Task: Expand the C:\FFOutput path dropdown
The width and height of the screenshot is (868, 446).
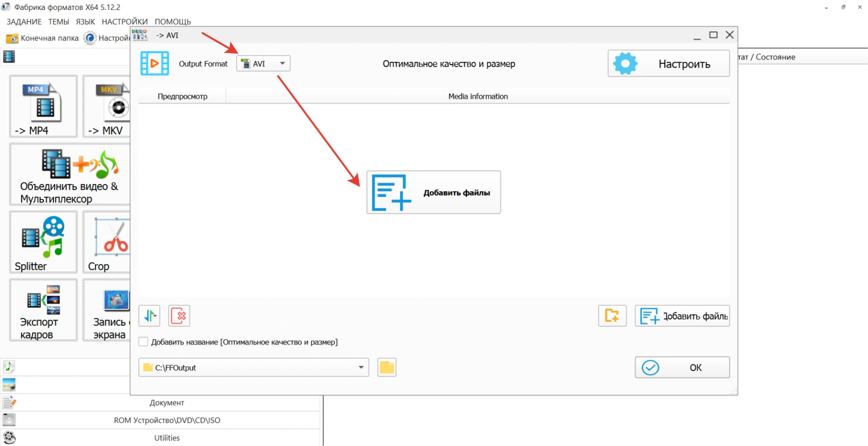Action: (x=361, y=367)
